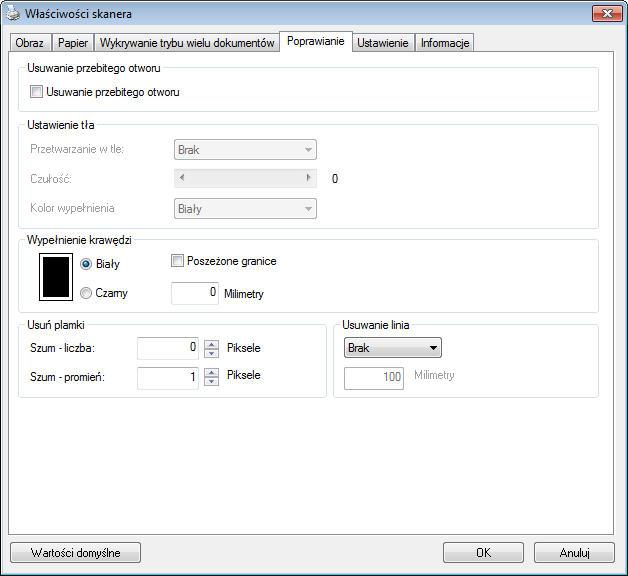Screen dimensions: 628x576
Task: Open Przetwarzanie w tle dropdown
Action: (x=245, y=150)
